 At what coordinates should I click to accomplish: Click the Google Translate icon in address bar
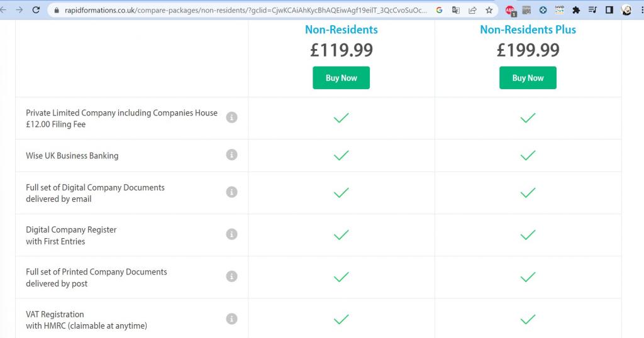(x=455, y=10)
